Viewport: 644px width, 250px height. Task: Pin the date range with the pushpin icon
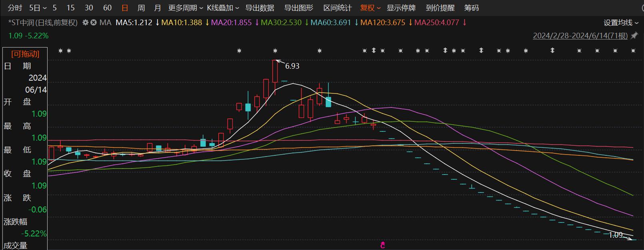[634, 36]
